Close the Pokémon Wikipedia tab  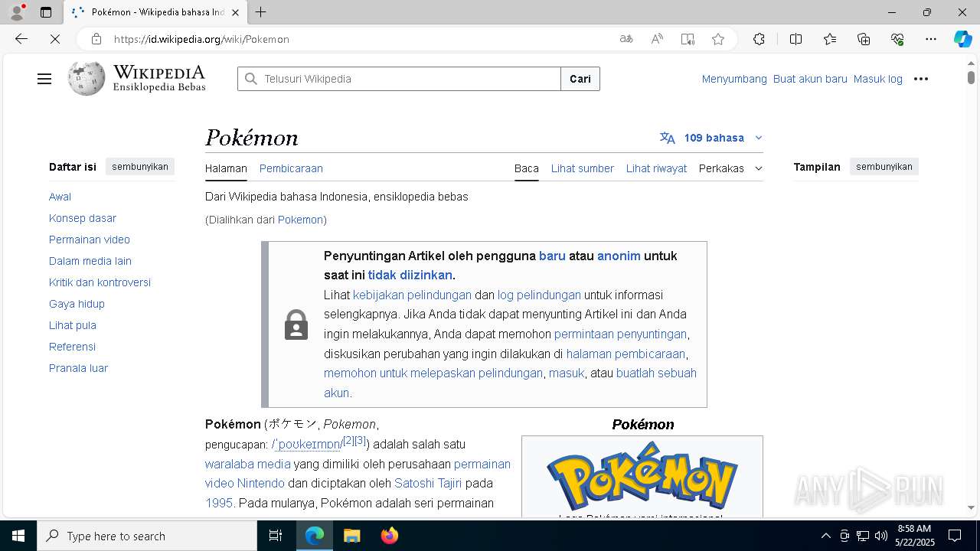(x=236, y=12)
